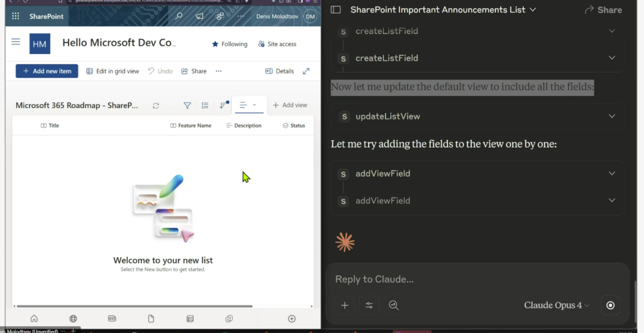Expand the updateListView tool call

coord(477,116)
